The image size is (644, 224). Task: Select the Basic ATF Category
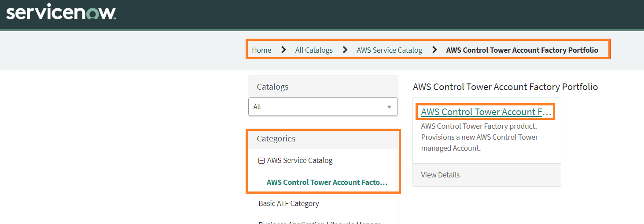pos(289,203)
